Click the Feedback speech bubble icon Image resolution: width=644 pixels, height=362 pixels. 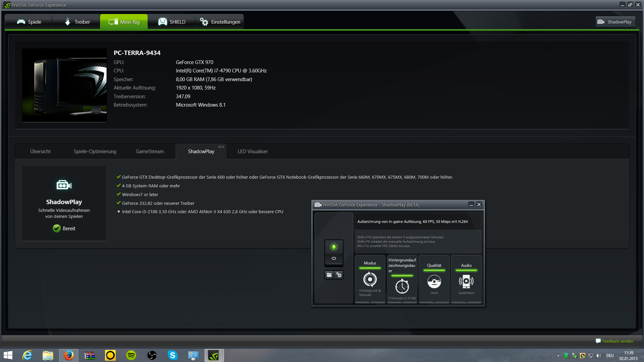pyautogui.click(x=598, y=341)
